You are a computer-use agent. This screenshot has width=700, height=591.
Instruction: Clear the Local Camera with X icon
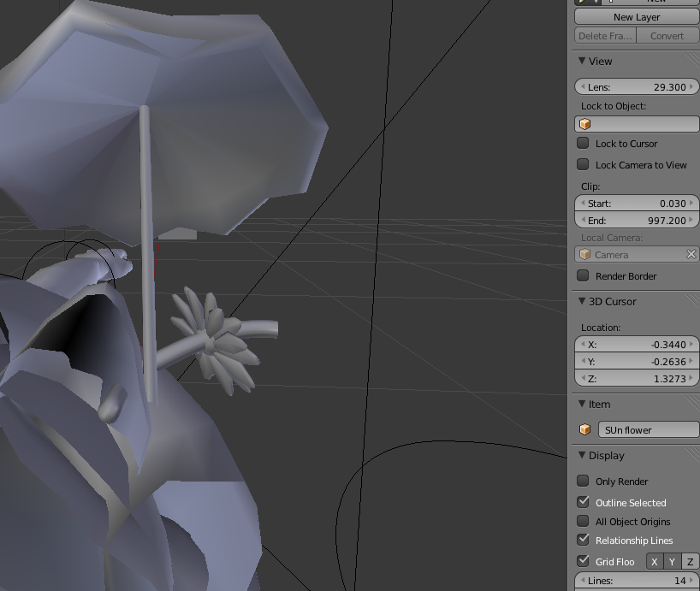pyautogui.click(x=691, y=254)
